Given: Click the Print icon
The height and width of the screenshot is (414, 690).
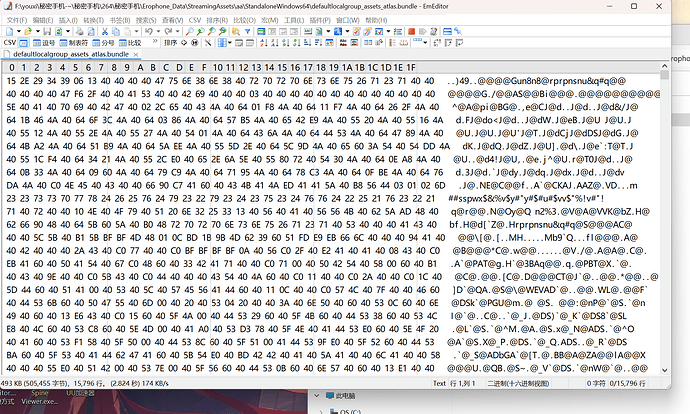Looking at the screenshot, I should [x=80, y=31].
